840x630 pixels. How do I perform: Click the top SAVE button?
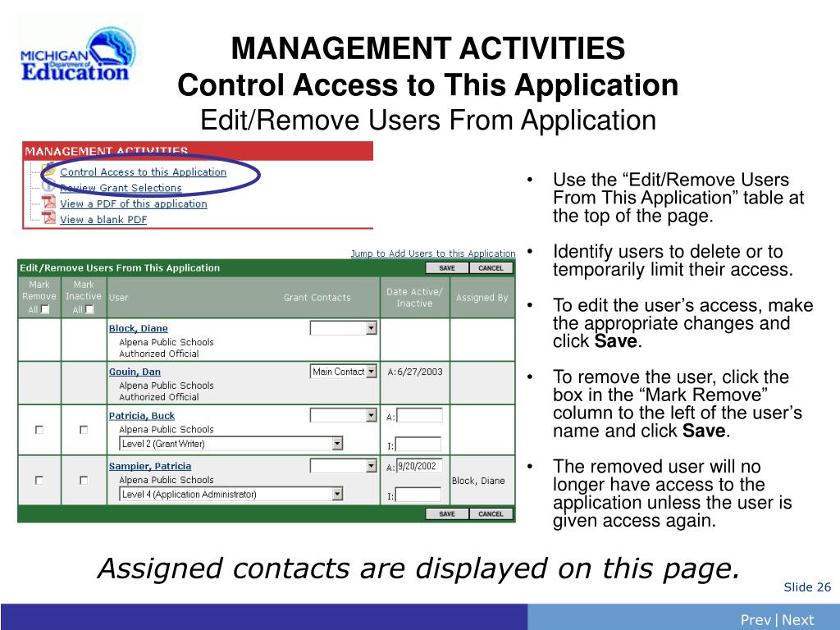(447, 268)
